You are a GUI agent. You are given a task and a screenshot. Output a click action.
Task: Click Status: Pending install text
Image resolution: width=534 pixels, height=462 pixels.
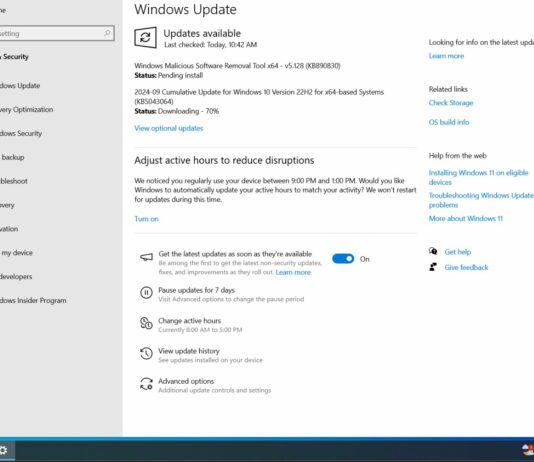169,75
